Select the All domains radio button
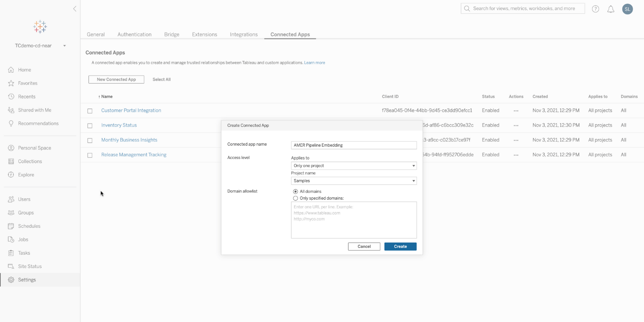 tap(295, 192)
